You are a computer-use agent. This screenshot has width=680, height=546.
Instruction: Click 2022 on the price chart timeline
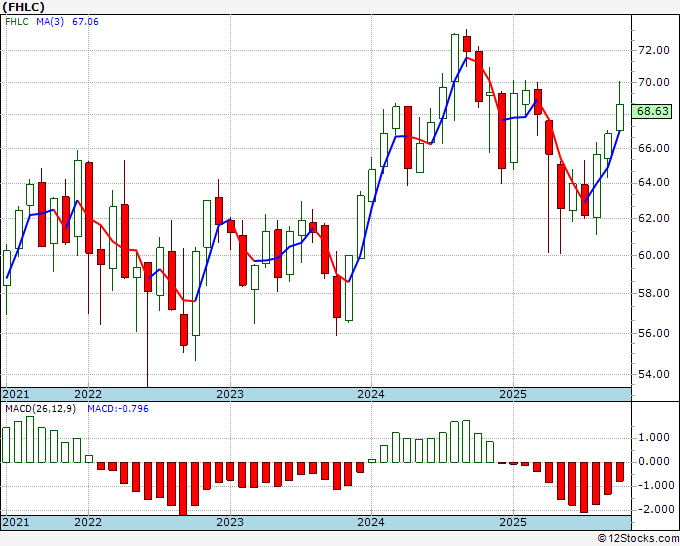pyautogui.click(x=88, y=394)
